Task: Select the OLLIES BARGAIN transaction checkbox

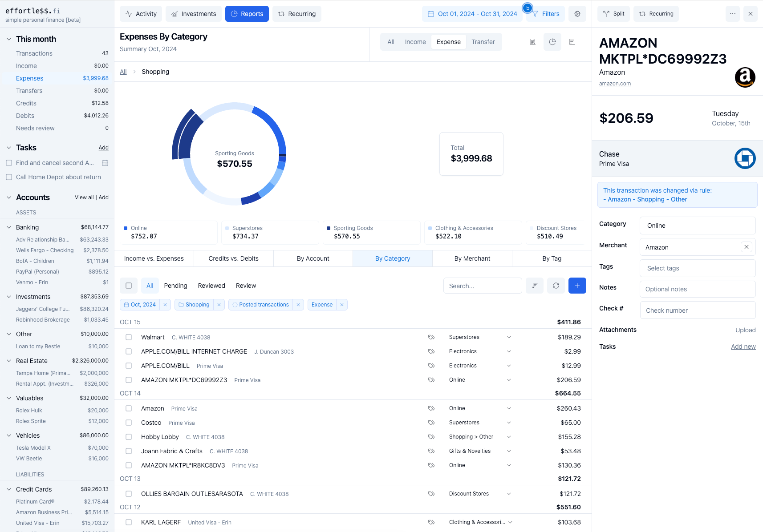Action: 129,494
